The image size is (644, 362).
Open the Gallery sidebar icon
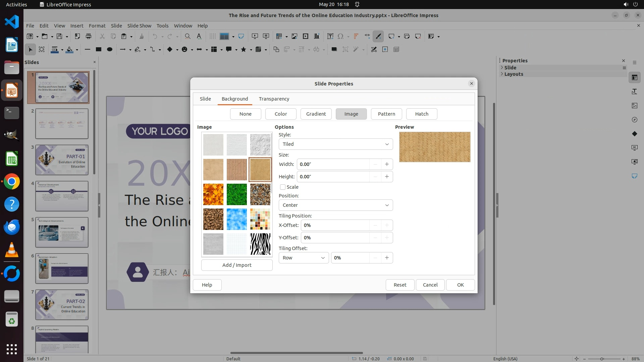click(634, 106)
